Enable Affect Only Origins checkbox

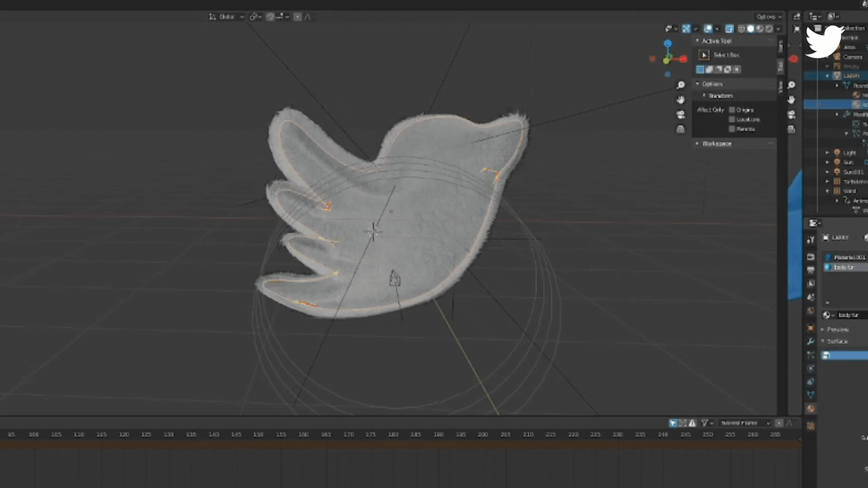tap(732, 110)
